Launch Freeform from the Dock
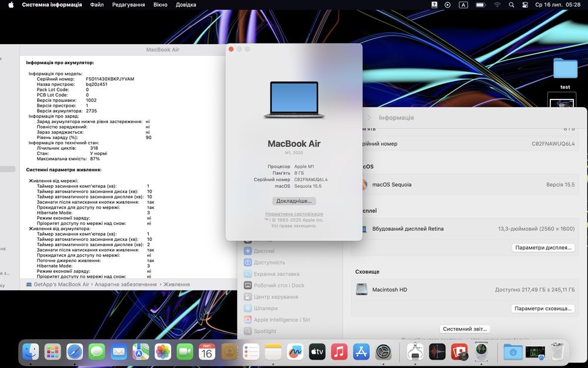This screenshot has width=588, height=368. tap(295, 352)
